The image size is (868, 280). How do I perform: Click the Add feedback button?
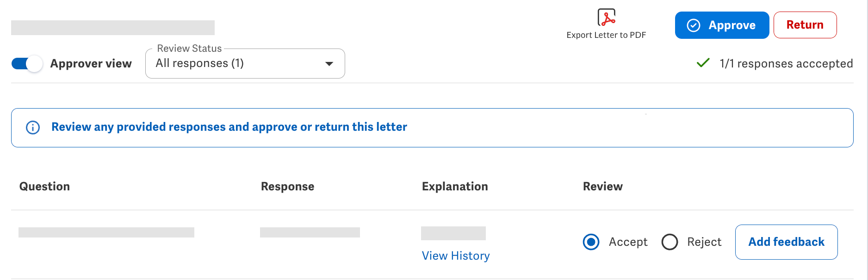point(786,242)
